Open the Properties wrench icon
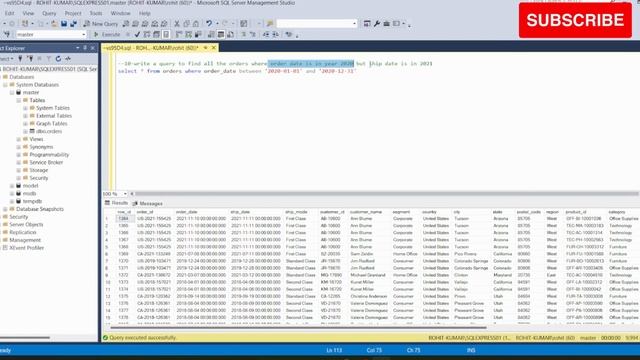 [377, 24]
